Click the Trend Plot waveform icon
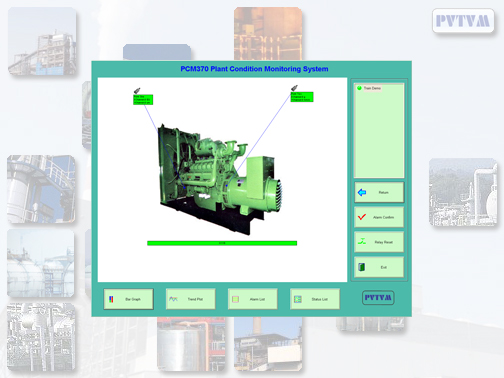The image size is (504, 378). 173,299
